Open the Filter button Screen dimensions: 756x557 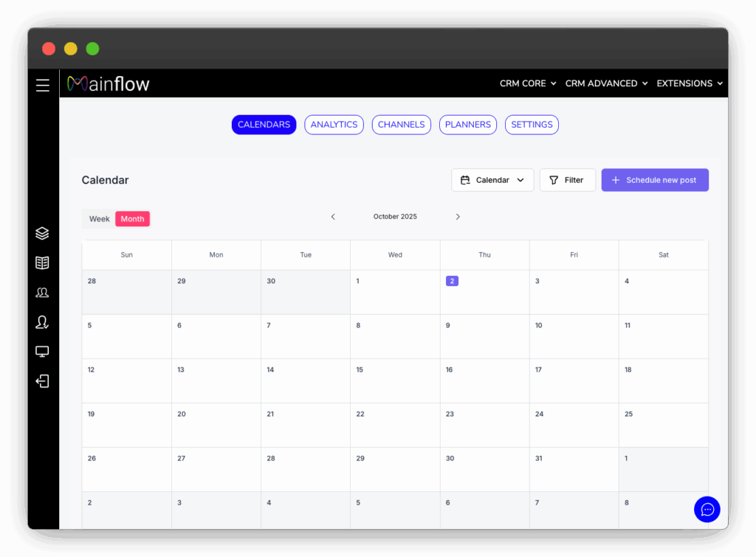567,180
